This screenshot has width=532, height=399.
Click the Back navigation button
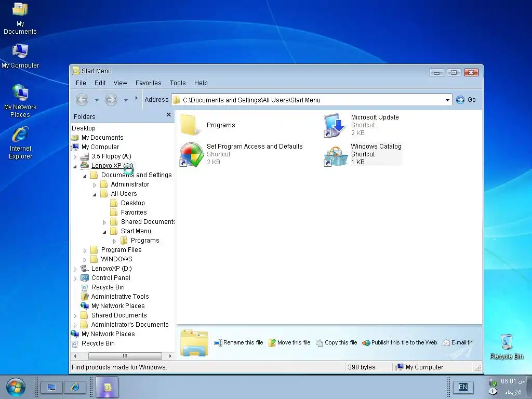coord(82,100)
